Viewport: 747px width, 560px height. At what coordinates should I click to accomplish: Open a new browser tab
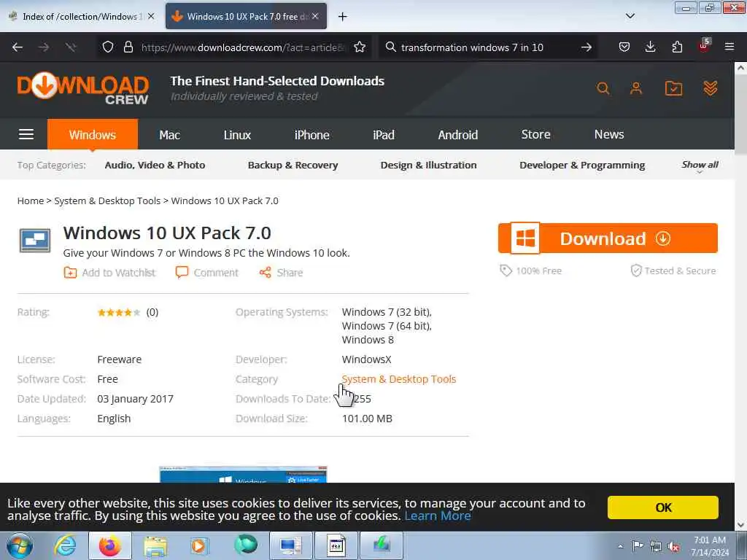tap(342, 17)
